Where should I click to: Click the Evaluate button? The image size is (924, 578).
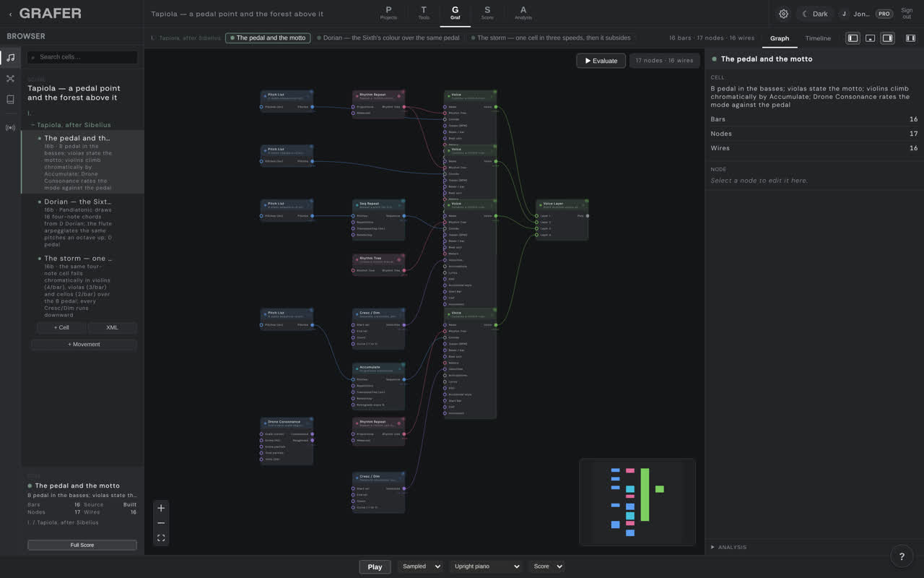[x=601, y=61]
